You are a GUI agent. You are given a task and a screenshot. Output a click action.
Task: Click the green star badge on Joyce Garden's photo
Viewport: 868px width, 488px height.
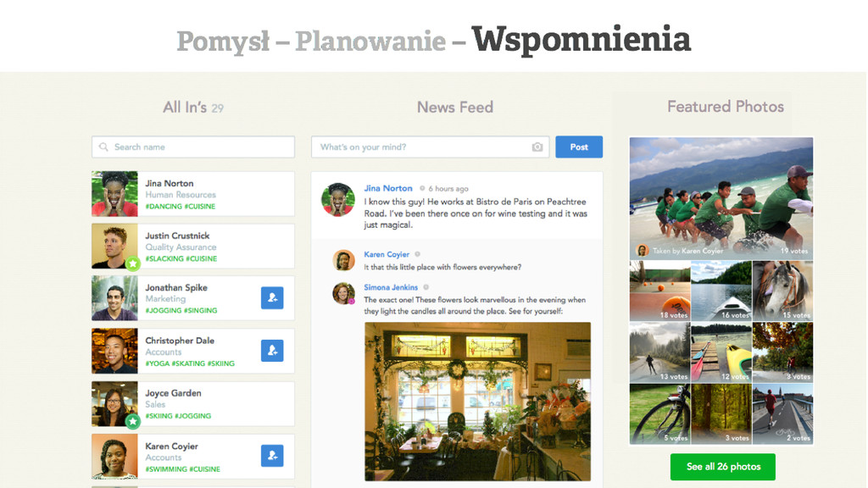[x=132, y=422]
